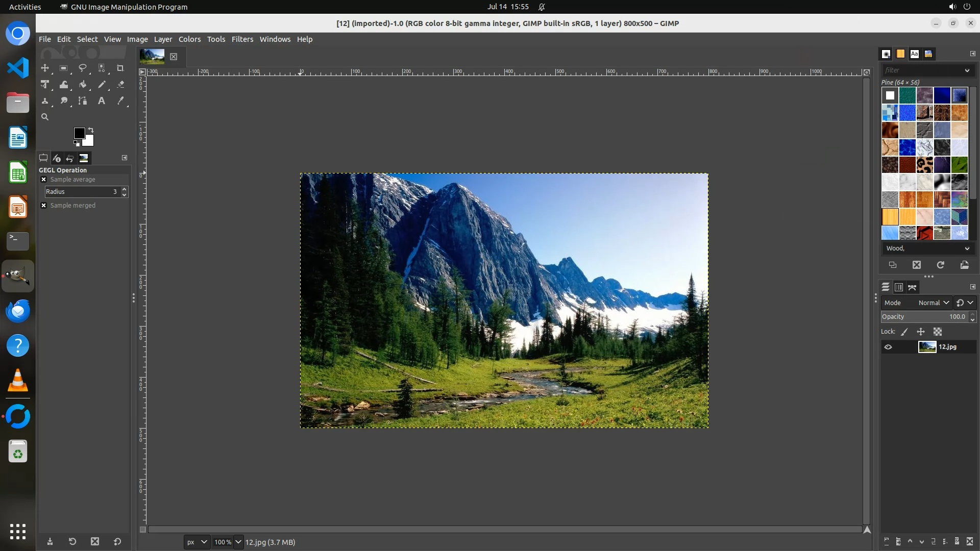
Task: Select the Crop tool
Action: pyautogui.click(x=120, y=68)
